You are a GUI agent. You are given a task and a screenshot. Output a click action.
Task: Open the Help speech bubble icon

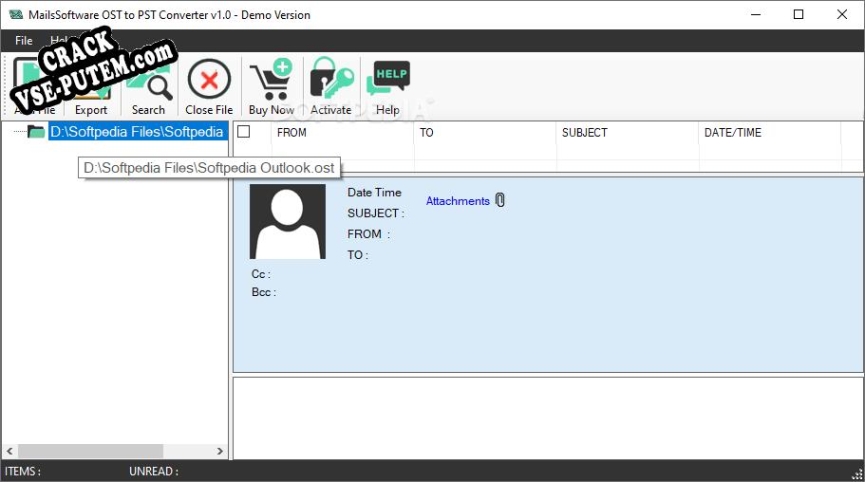388,79
